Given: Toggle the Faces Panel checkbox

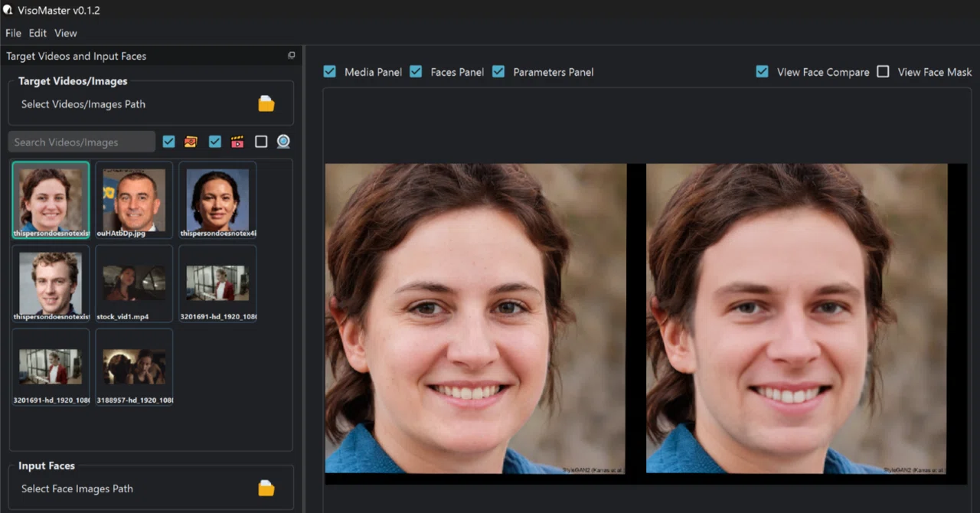Looking at the screenshot, I should tap(416, 71).
